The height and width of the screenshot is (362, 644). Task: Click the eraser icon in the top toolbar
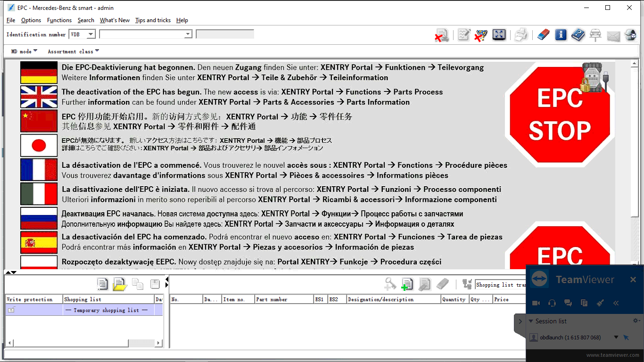pos(543,35)
